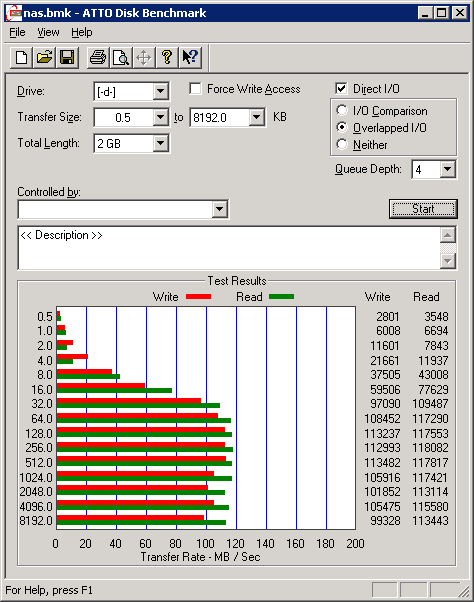This screenshot has width=474, height=602.
Task: Click the red Write legend swatch
Action: pos(198,296)
